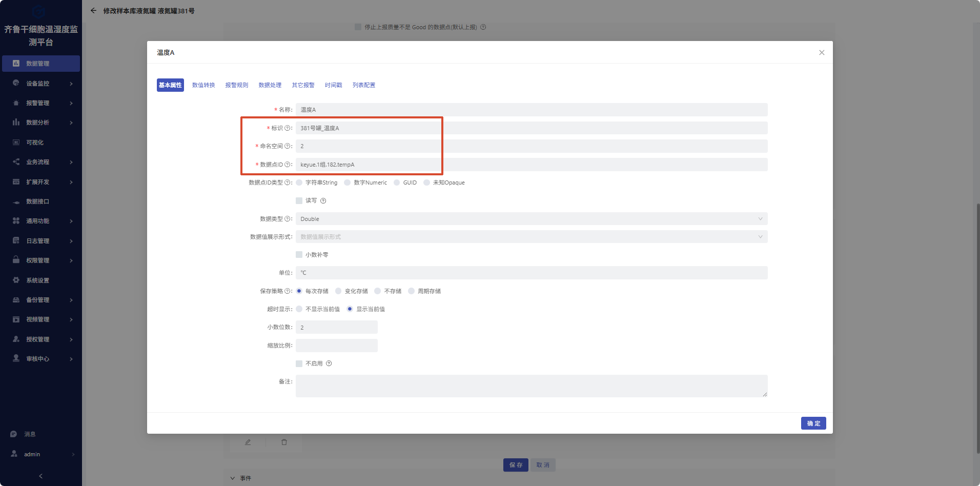The image size is (980, 486).
Task: Switch to 报警规则 tab
Action: [x=237, y=85]
